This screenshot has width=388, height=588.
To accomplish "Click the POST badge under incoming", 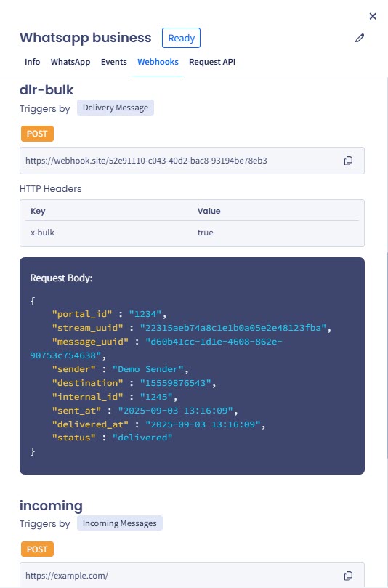I will pos(37,549).
